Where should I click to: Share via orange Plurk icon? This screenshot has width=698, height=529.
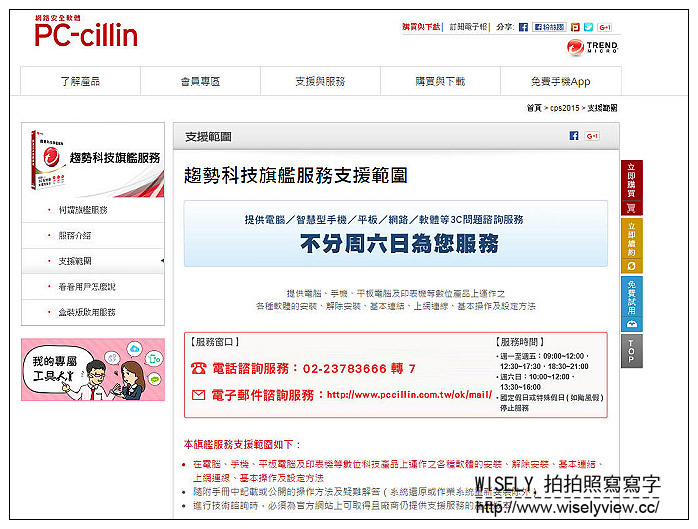click(x=575, y=27)
